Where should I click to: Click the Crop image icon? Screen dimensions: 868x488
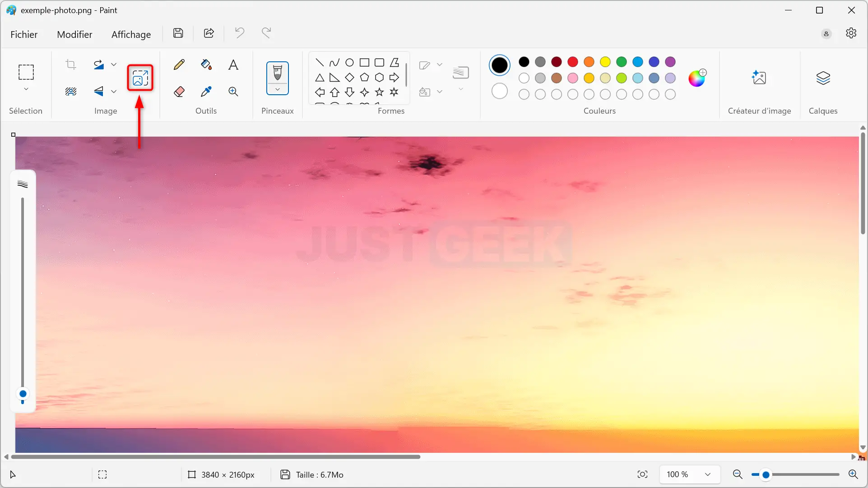pos(71,64)
